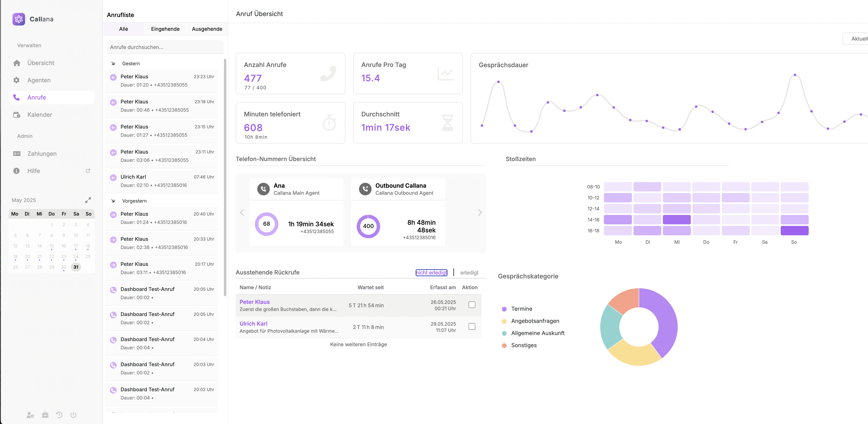Click the Ana agent phone icon
The width and height of the screenshot is (868, 424).
[263, 189]
